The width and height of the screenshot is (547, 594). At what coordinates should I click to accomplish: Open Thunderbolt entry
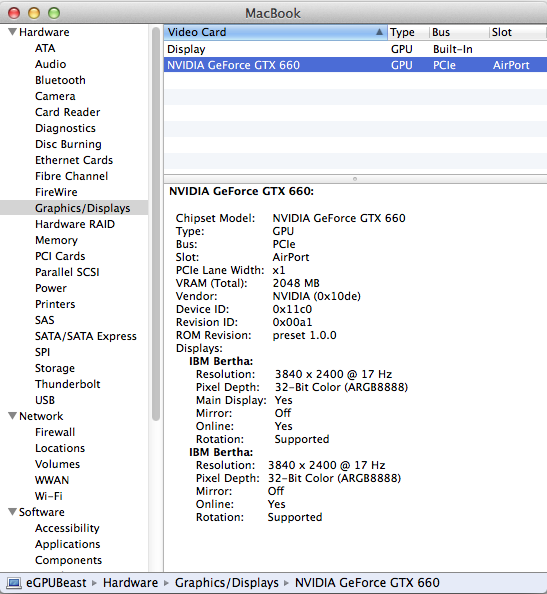coord(67,384)
